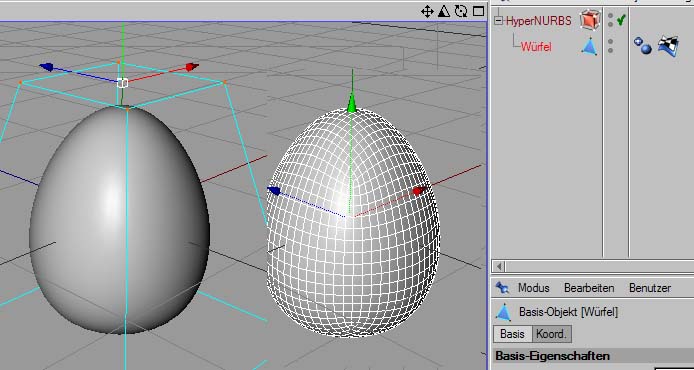
Task: Click the Würfel object type icon
Action: (x=589, y=46)
